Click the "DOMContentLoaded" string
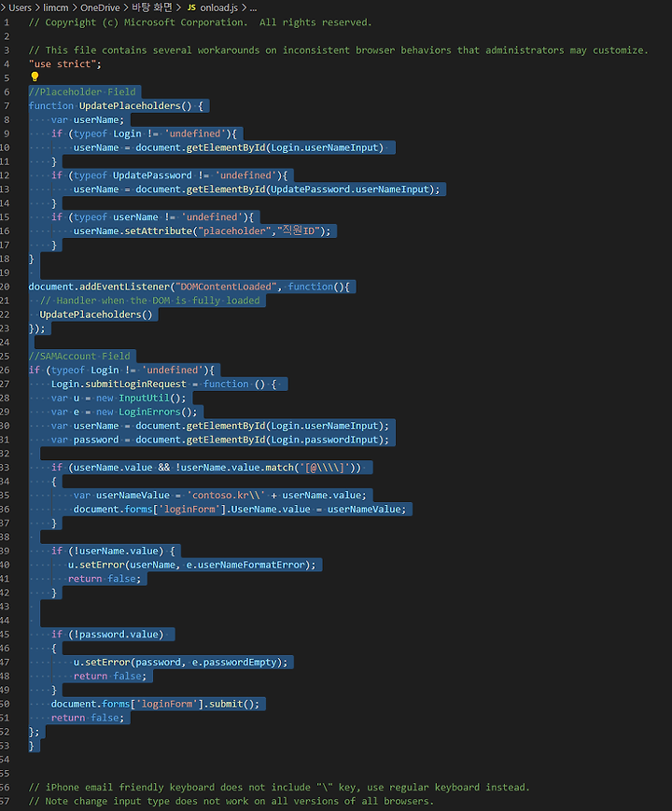 coord(226,287)
